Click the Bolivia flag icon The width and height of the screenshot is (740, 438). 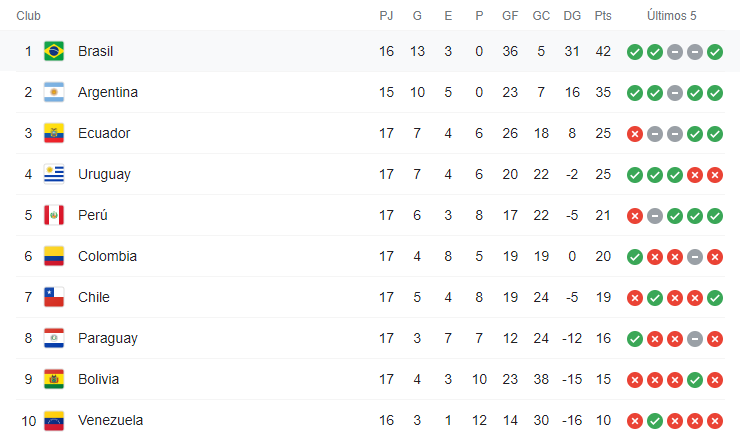coord(54,379)
